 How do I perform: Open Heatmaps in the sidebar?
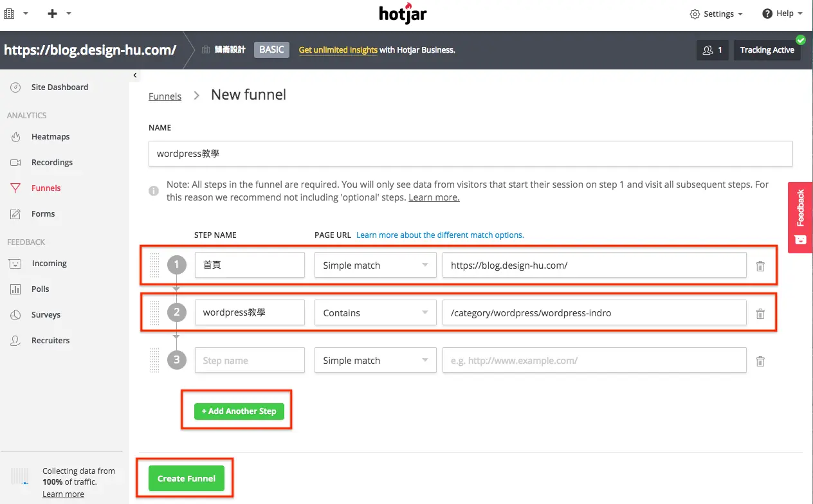coord(50,136)
